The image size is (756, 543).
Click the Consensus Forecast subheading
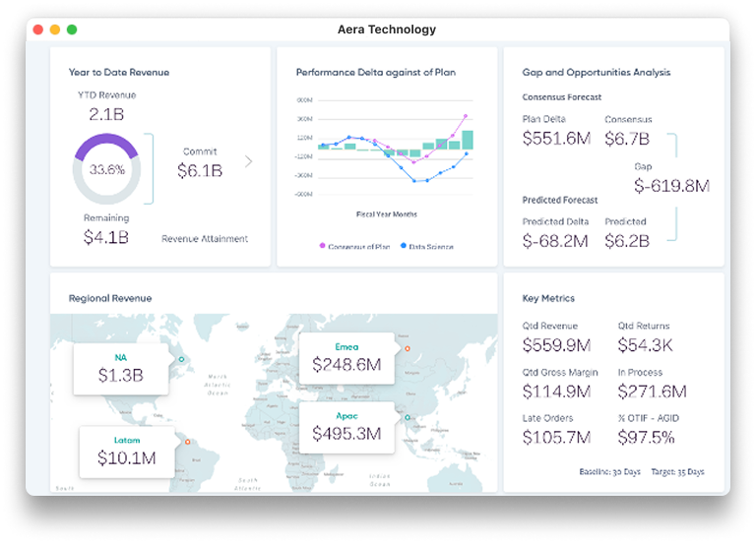[562, 97]
